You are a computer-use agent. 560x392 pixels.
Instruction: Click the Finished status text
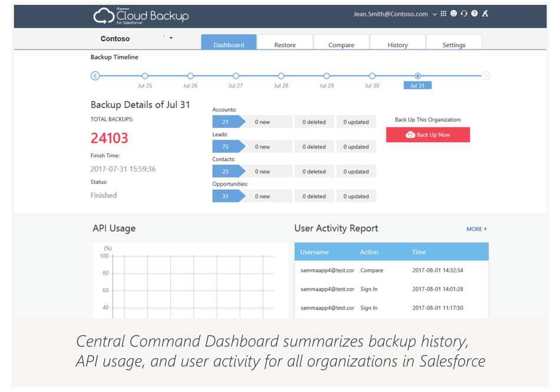(104, 195)
